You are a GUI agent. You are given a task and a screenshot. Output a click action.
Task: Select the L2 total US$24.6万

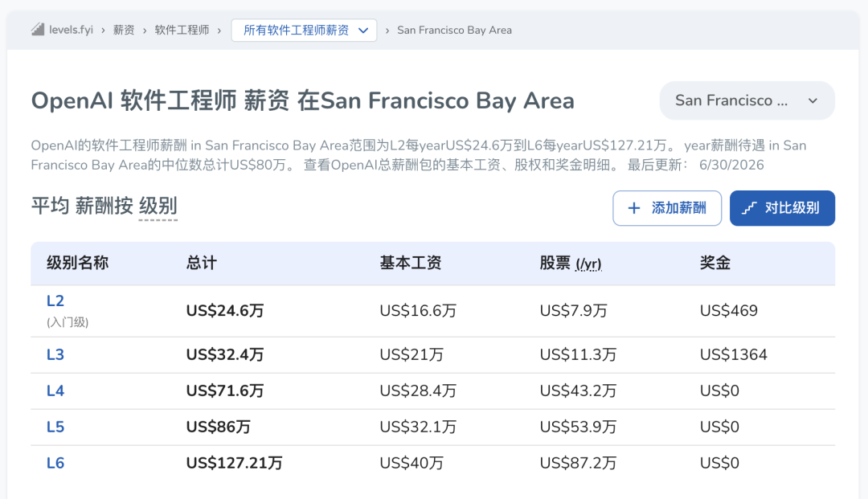point(225,311)
